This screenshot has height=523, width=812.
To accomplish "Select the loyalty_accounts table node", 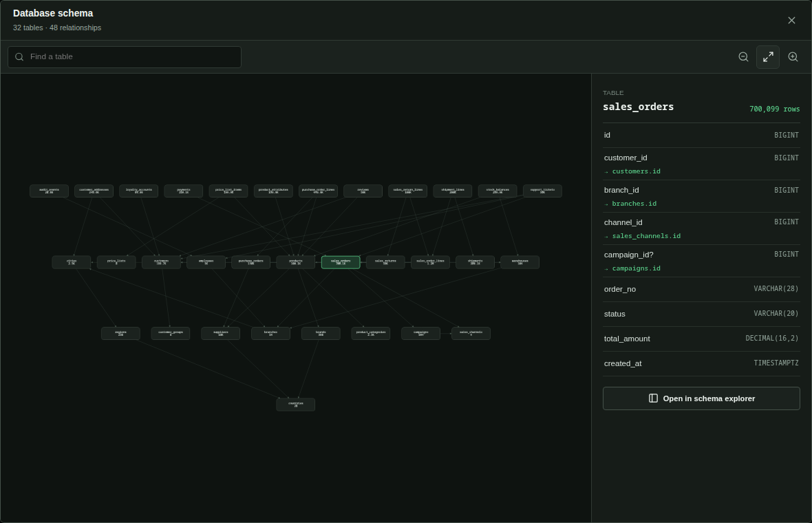I will tap(139, 191).
